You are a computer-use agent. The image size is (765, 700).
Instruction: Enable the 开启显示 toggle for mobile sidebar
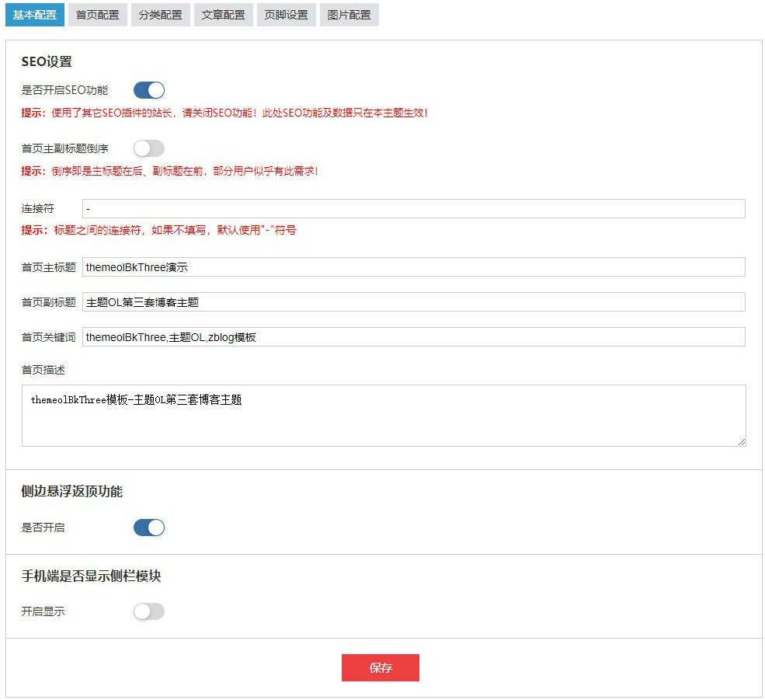click(x=149, y=611)
